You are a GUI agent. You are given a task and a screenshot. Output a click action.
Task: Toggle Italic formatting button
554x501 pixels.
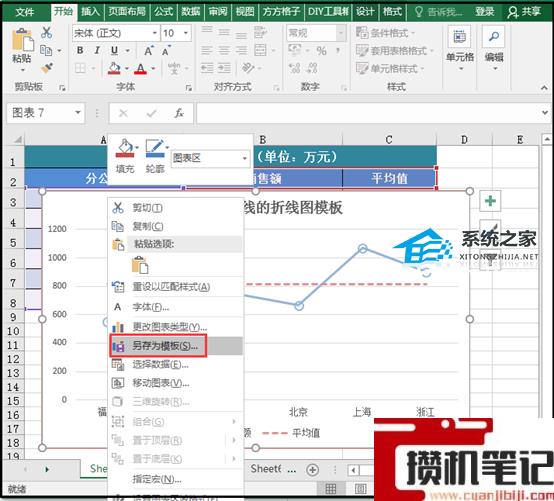(x=97, y=50)
